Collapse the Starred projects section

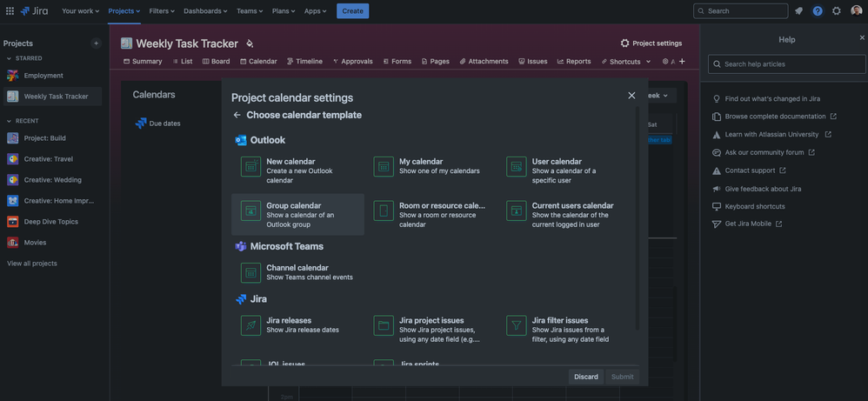pyautogui.click(x=9, y=58)
